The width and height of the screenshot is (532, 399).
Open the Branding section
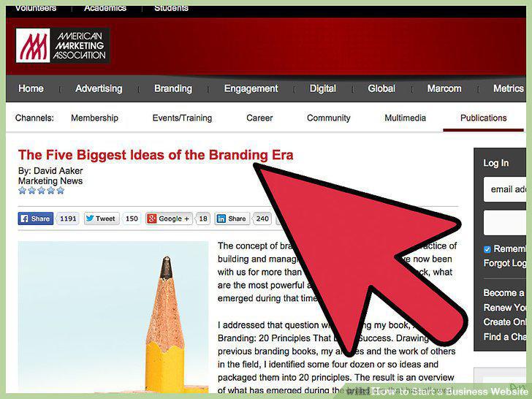(173, 88)
